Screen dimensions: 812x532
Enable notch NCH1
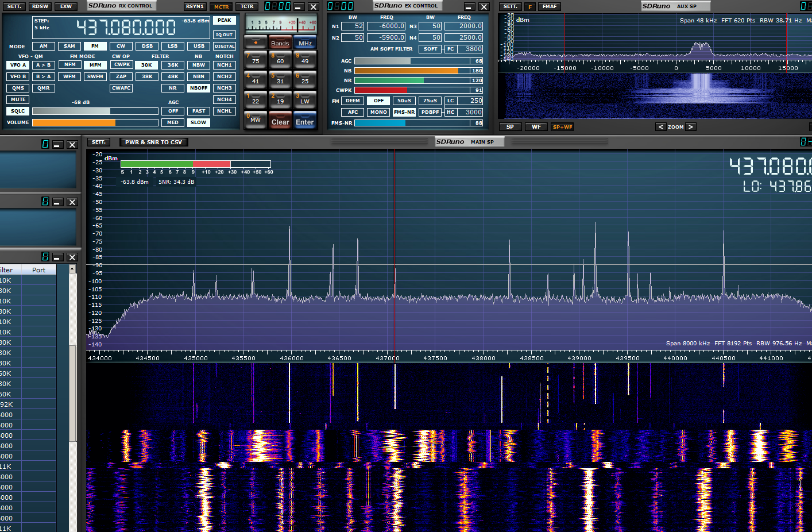pyautogui.click(x=225, y=65)
